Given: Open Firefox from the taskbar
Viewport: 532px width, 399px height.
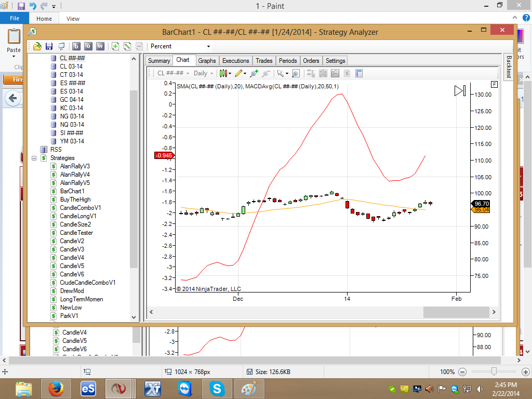Looking at the screenshot, I should coord(56,389).
